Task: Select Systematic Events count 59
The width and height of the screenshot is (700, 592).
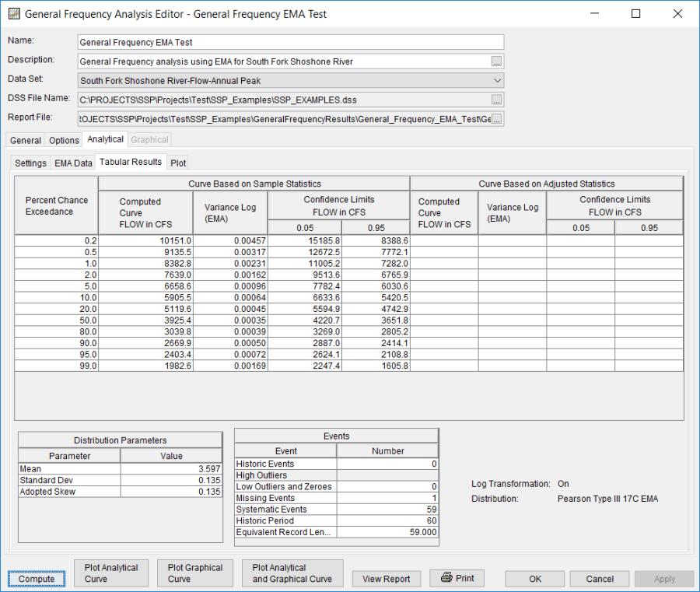Action: pyautogui.click(x=387, y=510)
